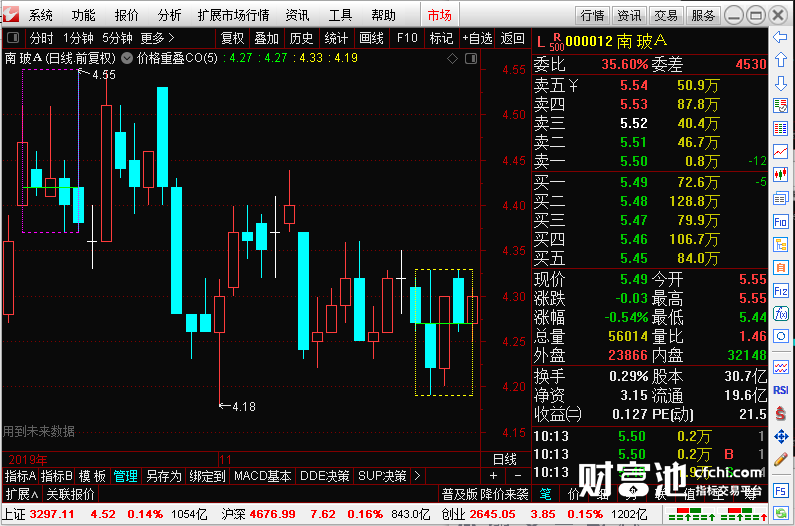Viewport: 795px width, 526px height.
Task: Click the FS icon in sidebar
Action: (780, 490)
